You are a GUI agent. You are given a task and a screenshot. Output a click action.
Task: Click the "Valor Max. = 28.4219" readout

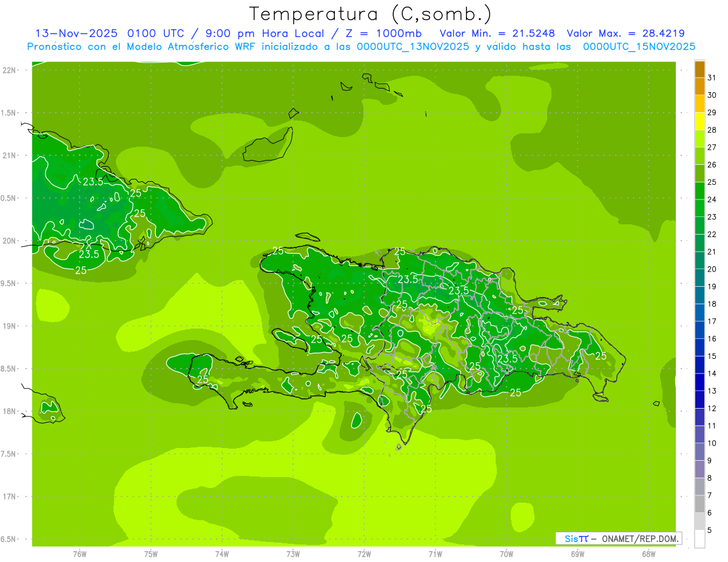pos(625,33)
